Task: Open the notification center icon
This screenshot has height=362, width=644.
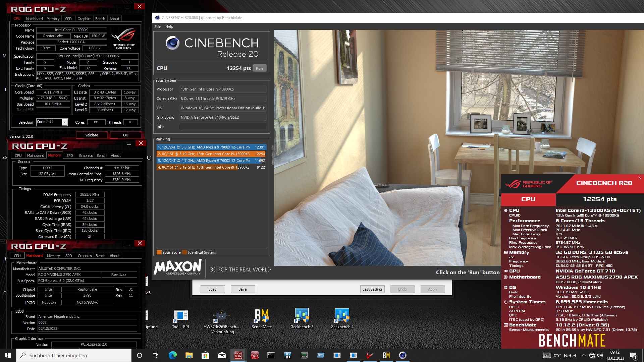Action: click(x=633, y=355)
